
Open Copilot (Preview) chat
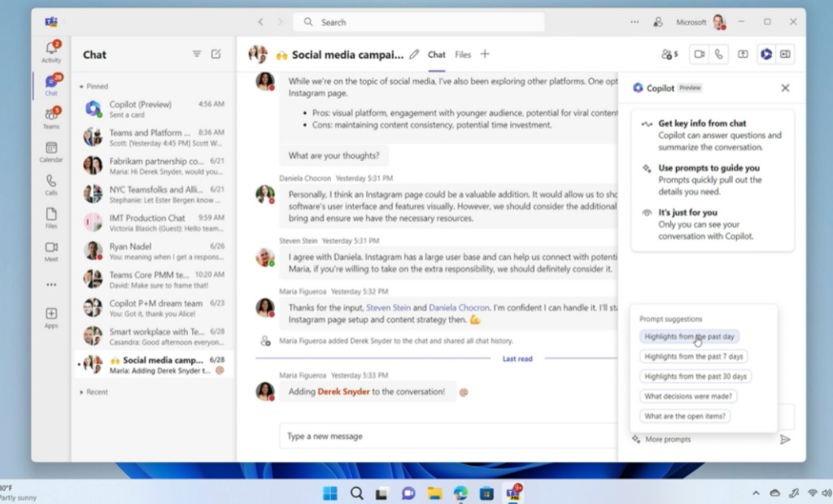(154, 109)
